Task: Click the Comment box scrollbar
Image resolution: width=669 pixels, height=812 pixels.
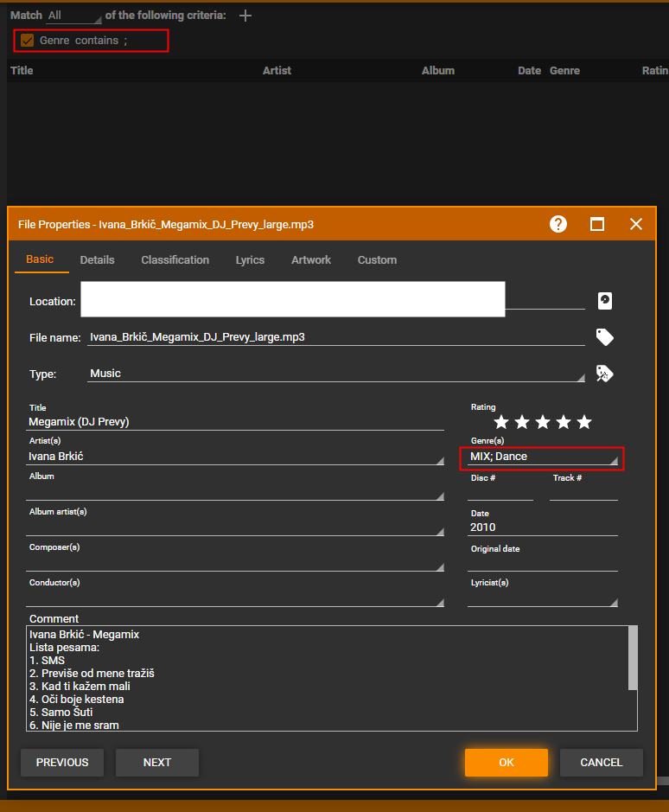Action: pos(633,658)
